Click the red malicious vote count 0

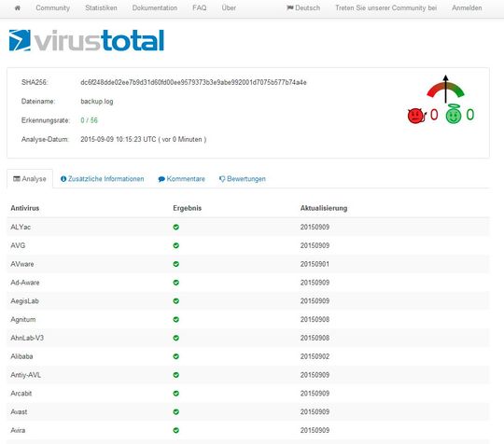[x=434, y=115]
